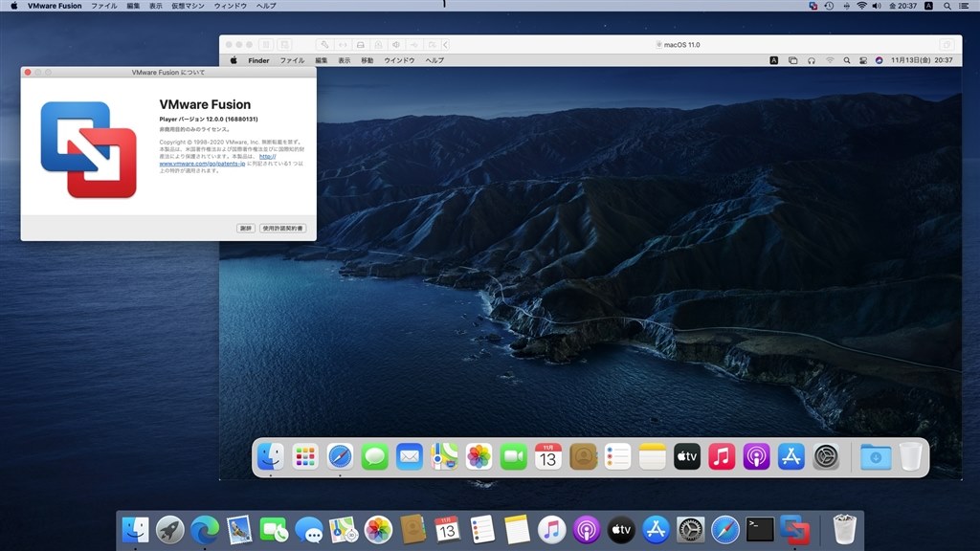This screenshot has height=551, width=980.
Task: Click the VMware Fusion logo in About dialog
Action: pos(88,150)
